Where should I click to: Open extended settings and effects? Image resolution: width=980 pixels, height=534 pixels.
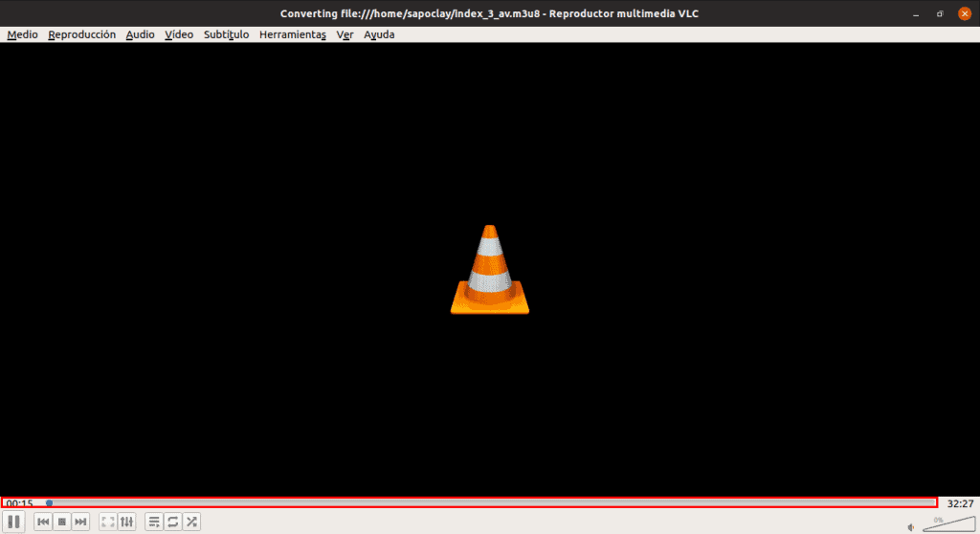[x=127, y=522]
